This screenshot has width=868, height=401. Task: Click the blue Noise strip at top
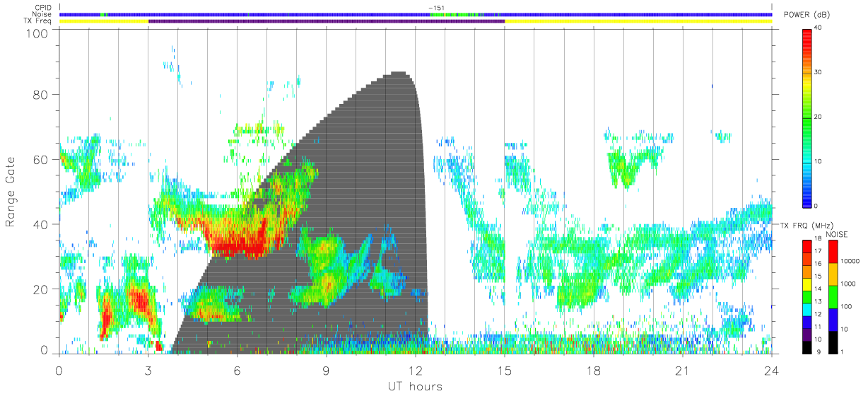click(416, 14)
